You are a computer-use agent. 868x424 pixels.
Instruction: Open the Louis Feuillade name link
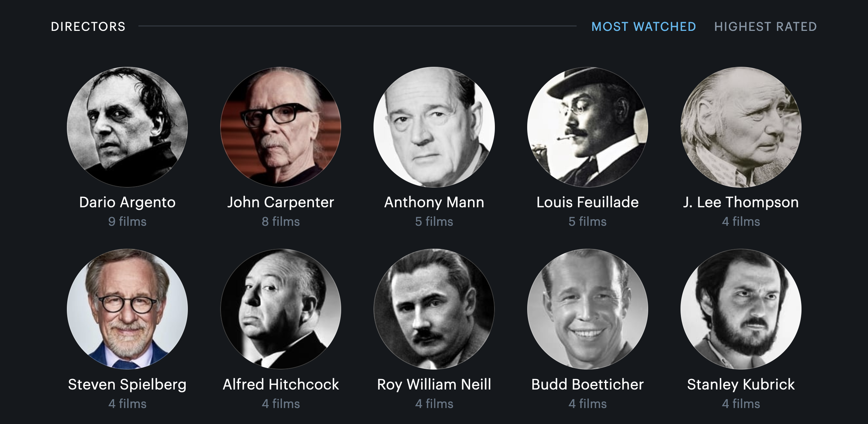click(x=587, y=202)
